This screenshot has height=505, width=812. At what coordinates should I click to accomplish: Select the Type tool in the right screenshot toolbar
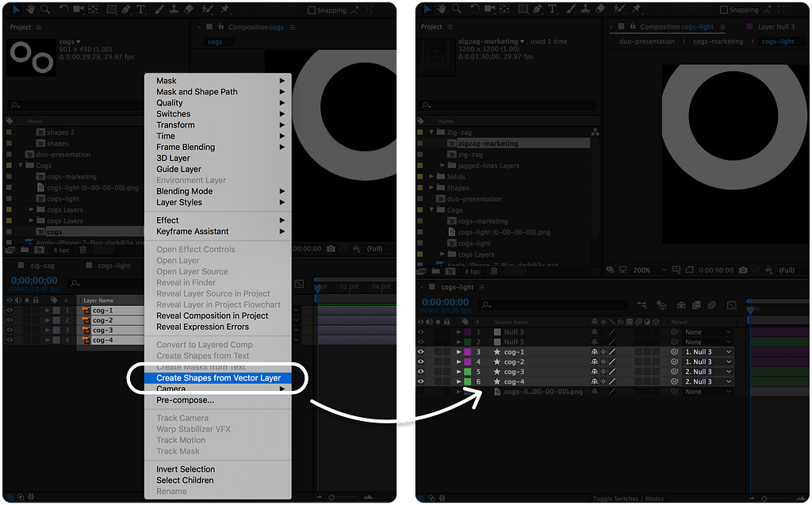552,9
